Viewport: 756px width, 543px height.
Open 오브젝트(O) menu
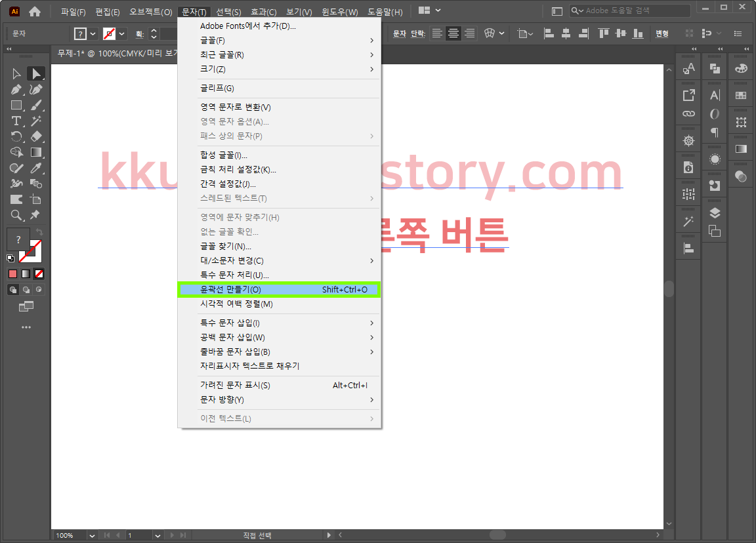[150, 12]
